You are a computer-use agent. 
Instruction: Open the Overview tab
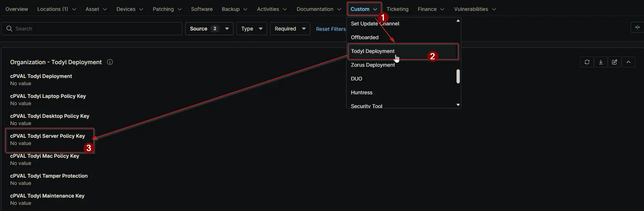click(17, 9)
